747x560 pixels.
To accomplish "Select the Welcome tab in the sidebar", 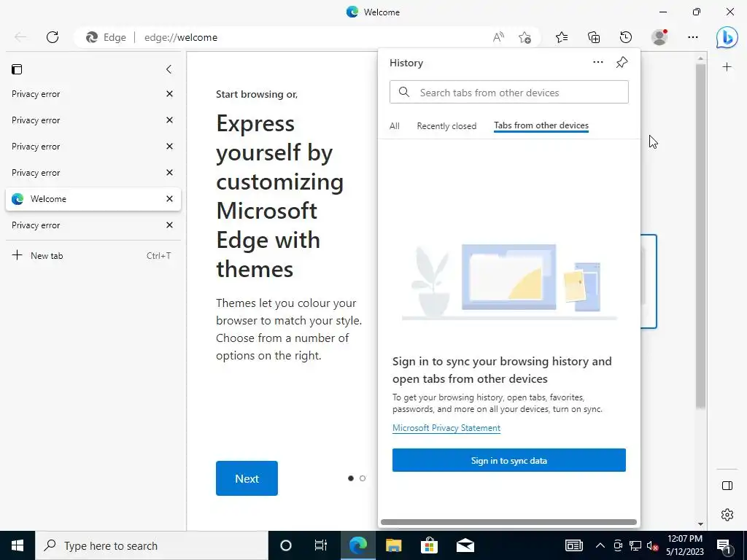I will 93,198.
